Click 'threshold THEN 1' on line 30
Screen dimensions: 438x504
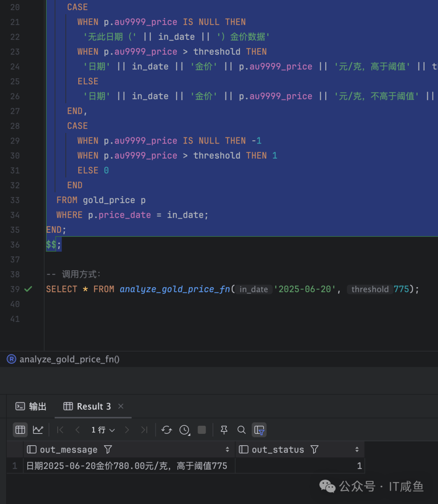coord(235,156)
